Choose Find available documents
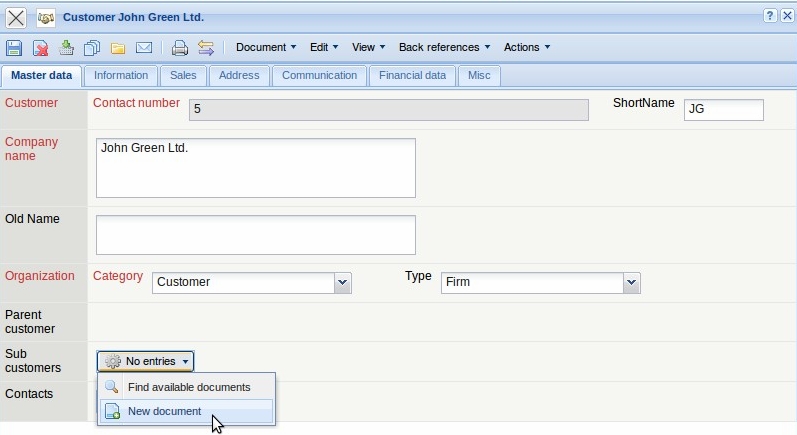 (x=188, y=387)
